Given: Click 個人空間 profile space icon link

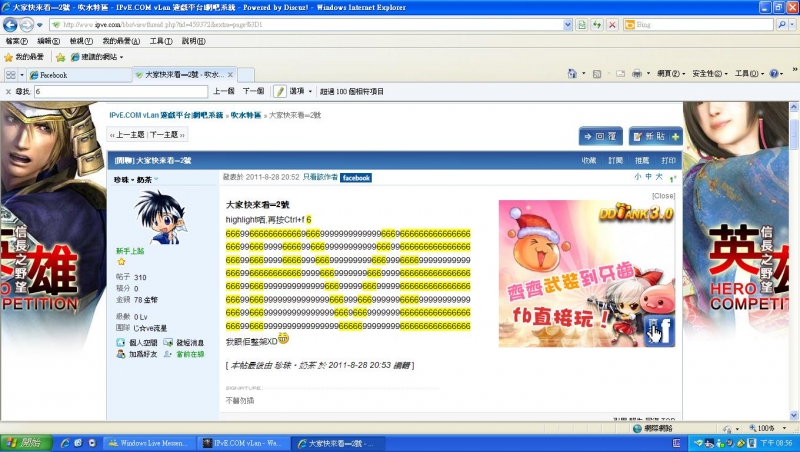Looking at the screenshot, I should point(137,342).
